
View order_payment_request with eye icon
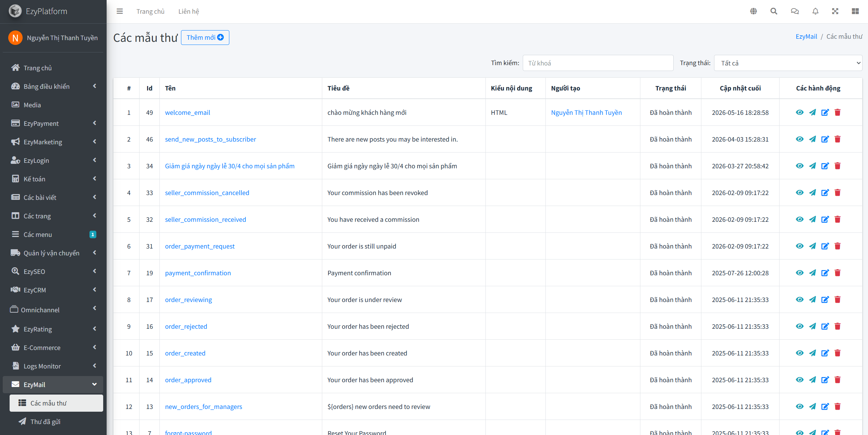click(800, 246)
